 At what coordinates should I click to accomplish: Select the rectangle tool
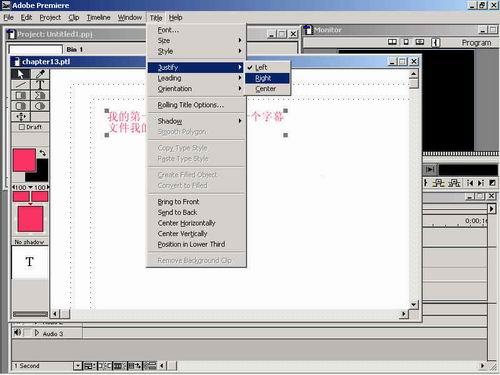tap(21, 95)
